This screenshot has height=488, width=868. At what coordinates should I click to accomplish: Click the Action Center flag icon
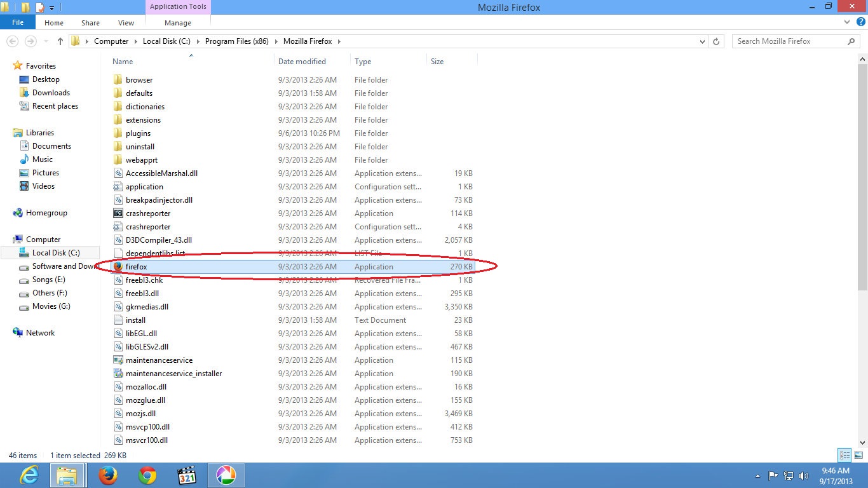tap(773, 475)
